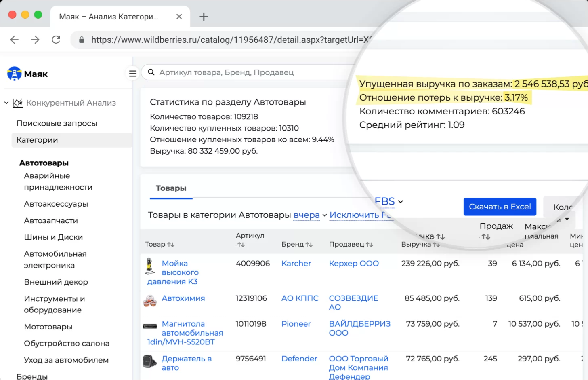Click the search magnifier icon

point(151,72)
